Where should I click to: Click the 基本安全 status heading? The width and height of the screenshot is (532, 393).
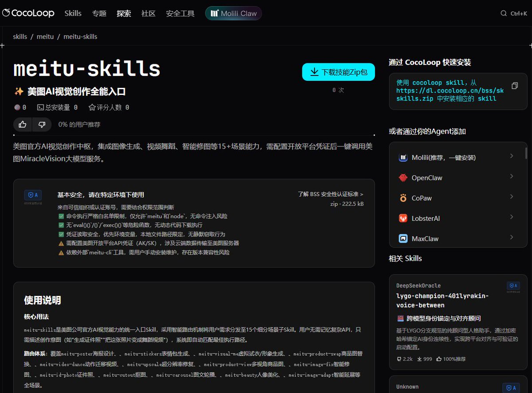click(101, 195)
